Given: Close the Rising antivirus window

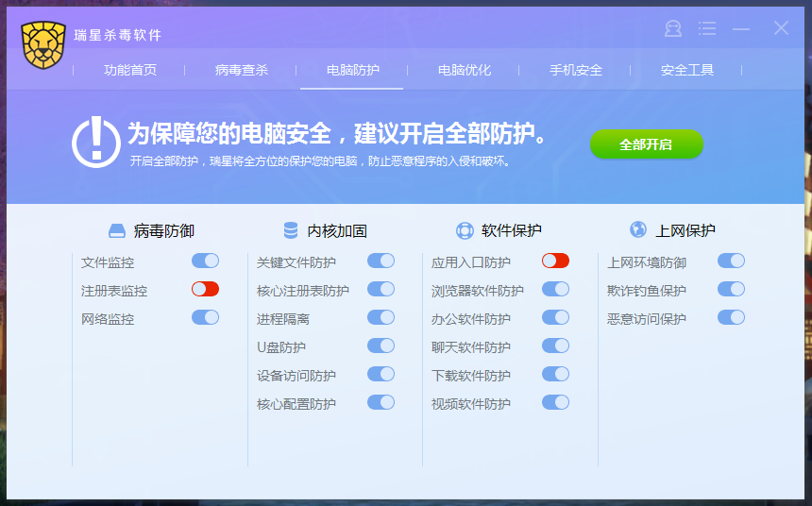Looking at the screenshot, I should [781, 28].
